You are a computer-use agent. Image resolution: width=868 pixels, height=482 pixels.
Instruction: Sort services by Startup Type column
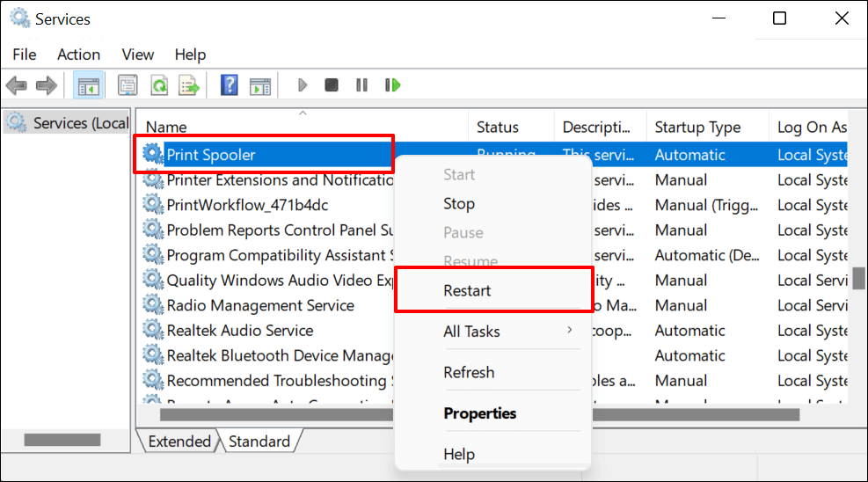[697, 128]
